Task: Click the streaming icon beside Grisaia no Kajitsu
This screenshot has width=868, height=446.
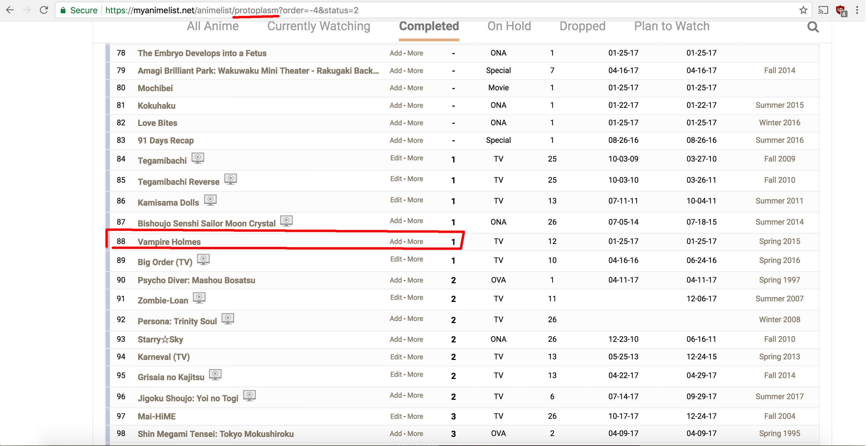Action: pyautogui.click(x=215, y=374)
